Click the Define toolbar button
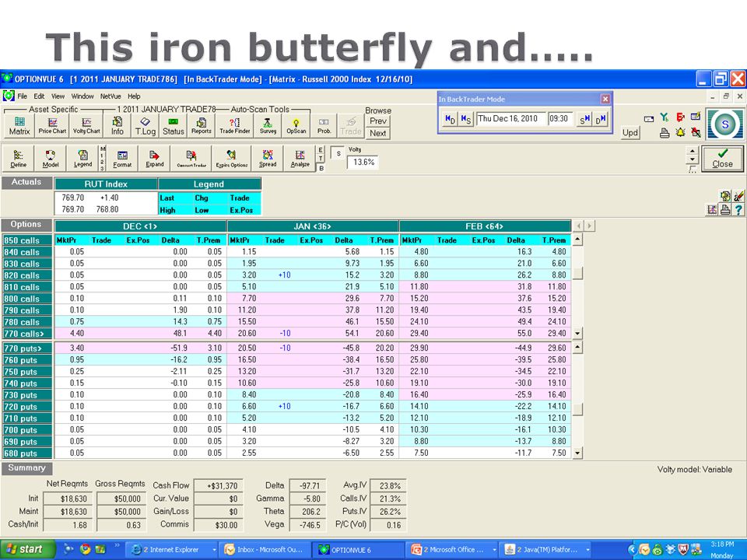Image resolution: width=747 pixels, height=560 pixels. pyautogui.click(x=19, y=159)
